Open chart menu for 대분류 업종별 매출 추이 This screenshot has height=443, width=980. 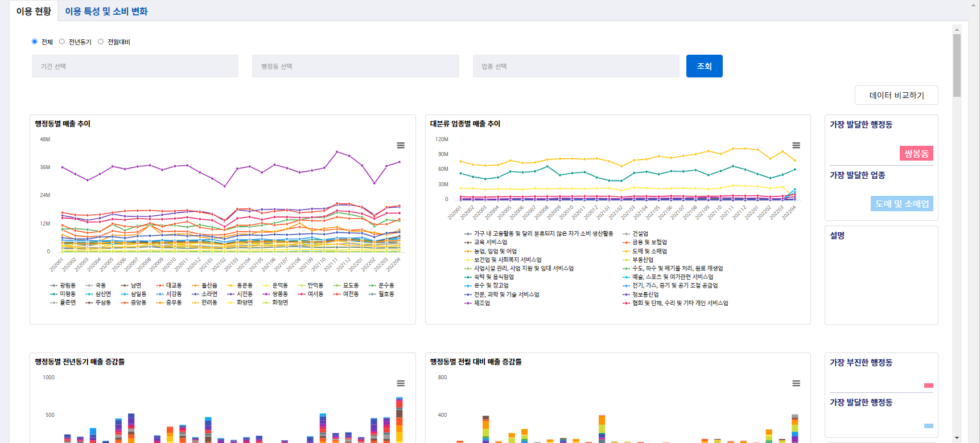tap(796, 145)
